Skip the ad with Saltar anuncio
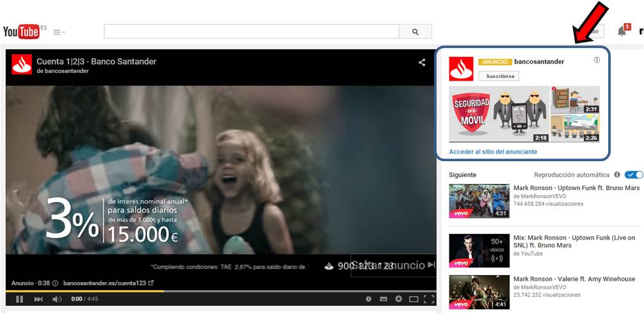 [x=394, y=265]
